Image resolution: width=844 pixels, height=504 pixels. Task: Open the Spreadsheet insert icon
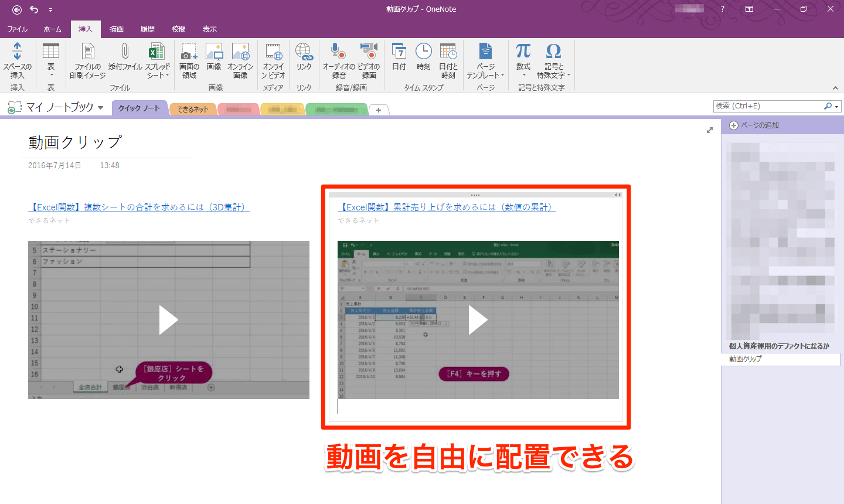pyautogui.click(x=157, y=52)
